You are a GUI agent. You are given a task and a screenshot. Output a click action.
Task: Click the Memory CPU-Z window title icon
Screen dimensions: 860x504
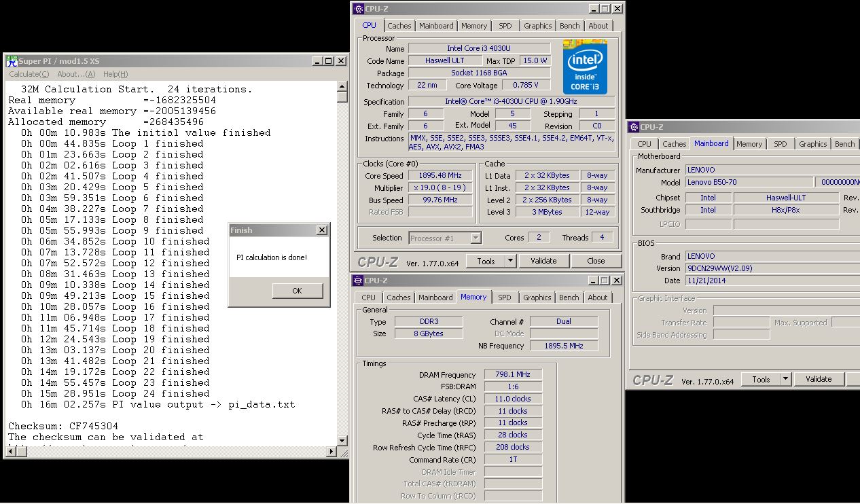pyautogui.click(x=358, y=281)
